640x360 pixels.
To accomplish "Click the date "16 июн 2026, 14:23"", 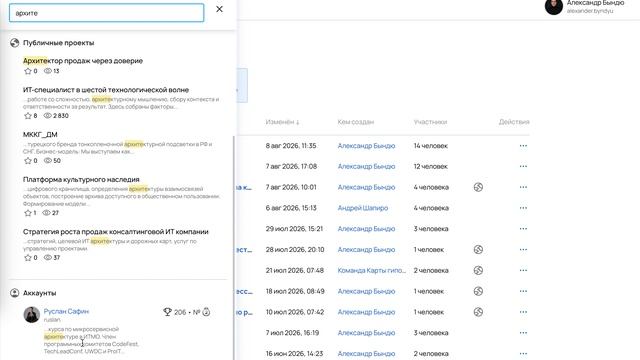I will coord(294,354).
